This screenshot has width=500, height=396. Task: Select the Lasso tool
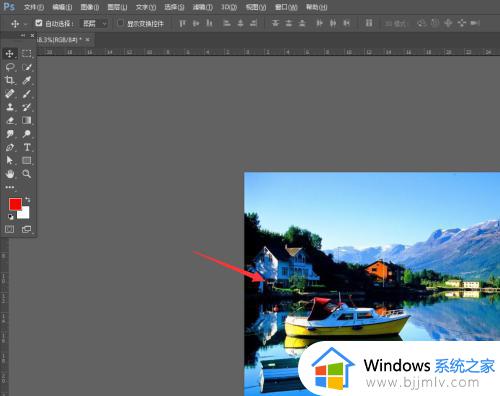point(10,67)
